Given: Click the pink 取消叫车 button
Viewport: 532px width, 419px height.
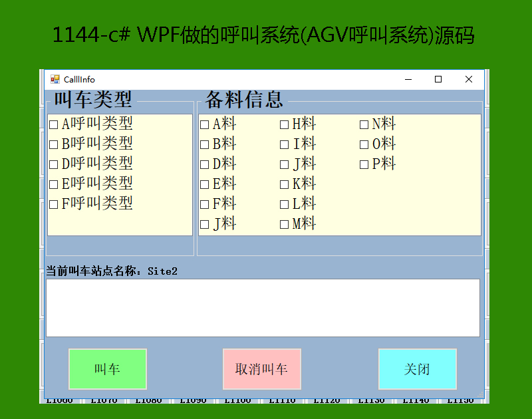Looking at the screenshot, I should 262,369.
